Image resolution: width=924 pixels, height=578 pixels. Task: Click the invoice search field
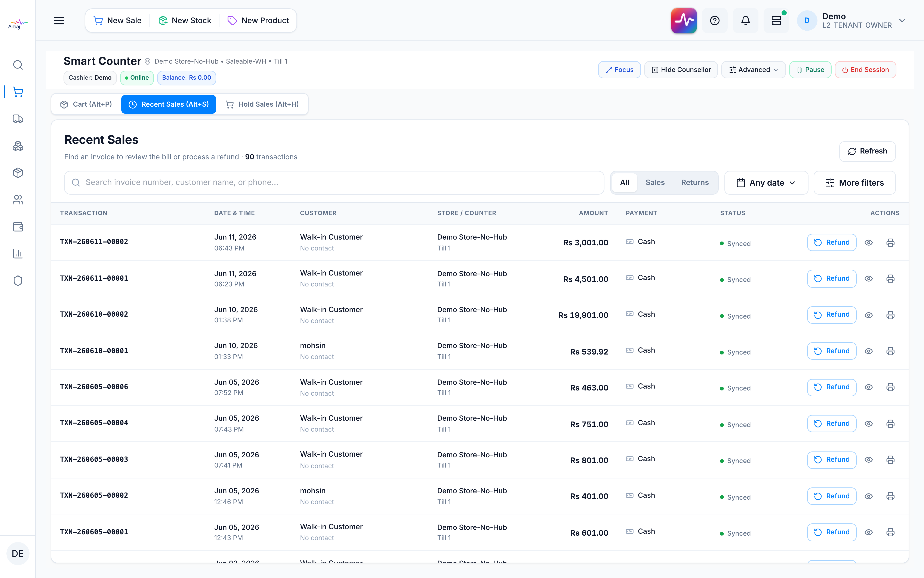pos(334,183)
